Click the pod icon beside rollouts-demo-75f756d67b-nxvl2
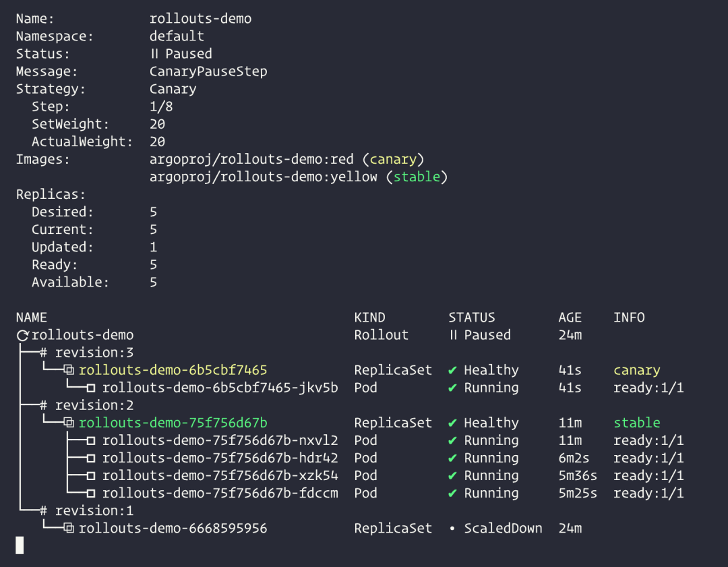The image size is (728, 567). (91, 440)
